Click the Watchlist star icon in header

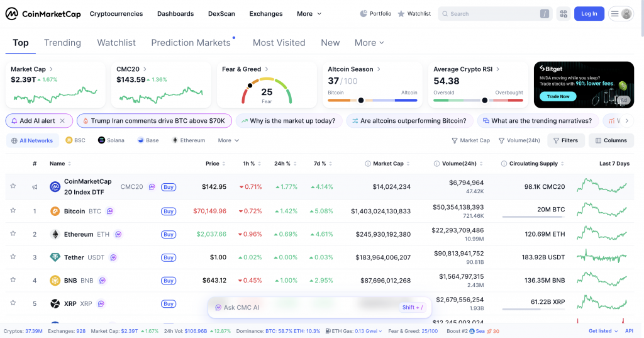coord(401,13)
